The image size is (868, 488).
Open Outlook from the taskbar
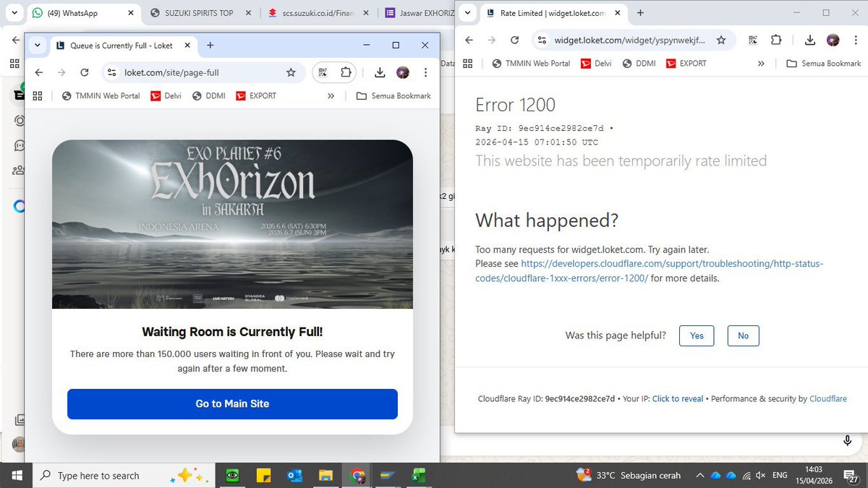(x=294, y=476)
